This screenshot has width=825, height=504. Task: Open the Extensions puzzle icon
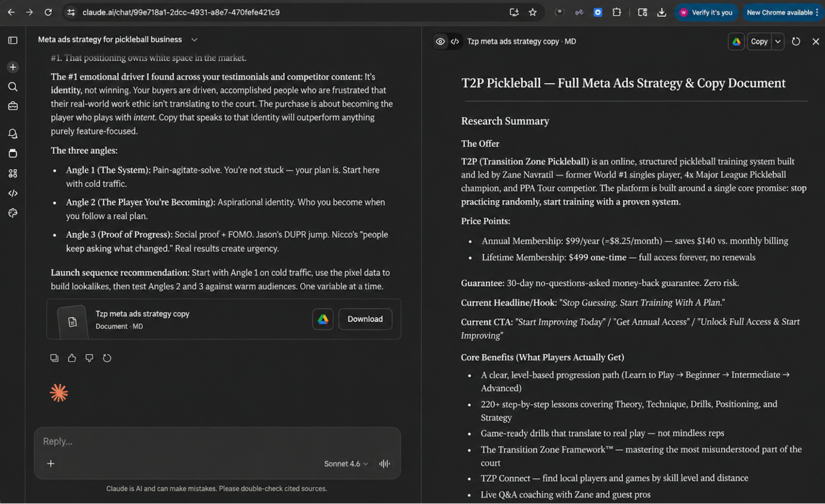pyautogui.click(x=617, y=12)
